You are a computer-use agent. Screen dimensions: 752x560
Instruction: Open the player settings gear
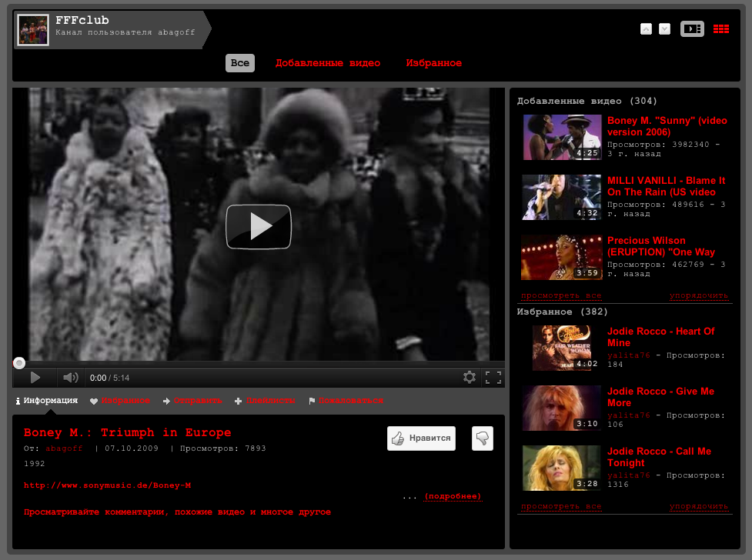tap(470, 378)
